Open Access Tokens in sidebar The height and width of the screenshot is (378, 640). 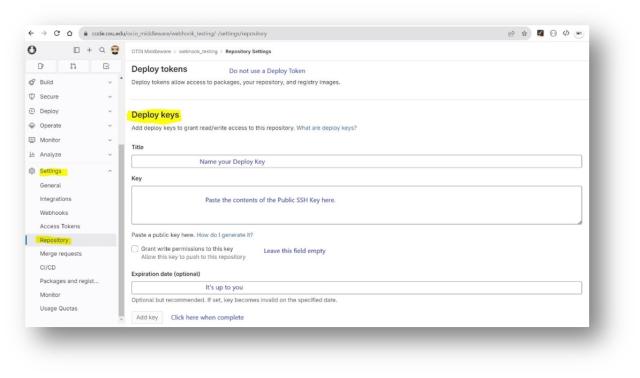(60, 226)
